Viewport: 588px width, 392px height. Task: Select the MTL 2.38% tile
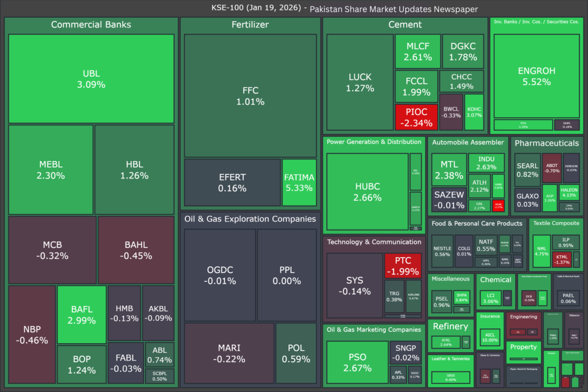coord(448,170)
